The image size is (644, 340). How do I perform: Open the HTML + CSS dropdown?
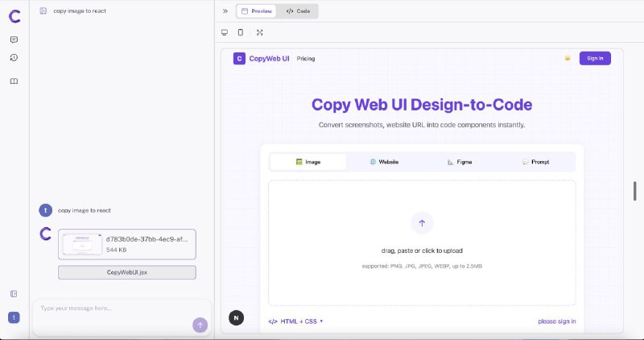295,321
